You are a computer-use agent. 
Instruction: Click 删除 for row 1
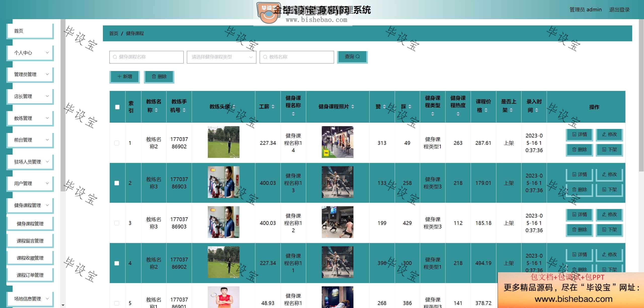pos(579,150)
